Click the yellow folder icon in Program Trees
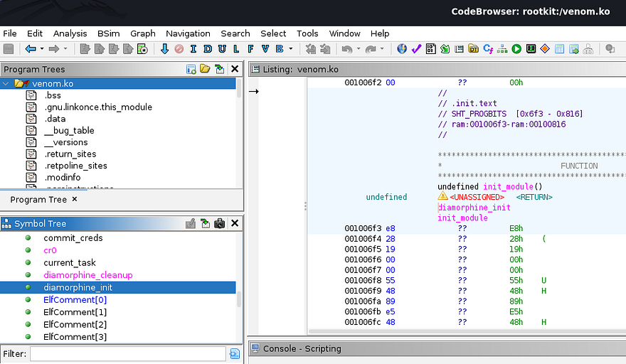The image size is (626, 364). tap(205, 69)
